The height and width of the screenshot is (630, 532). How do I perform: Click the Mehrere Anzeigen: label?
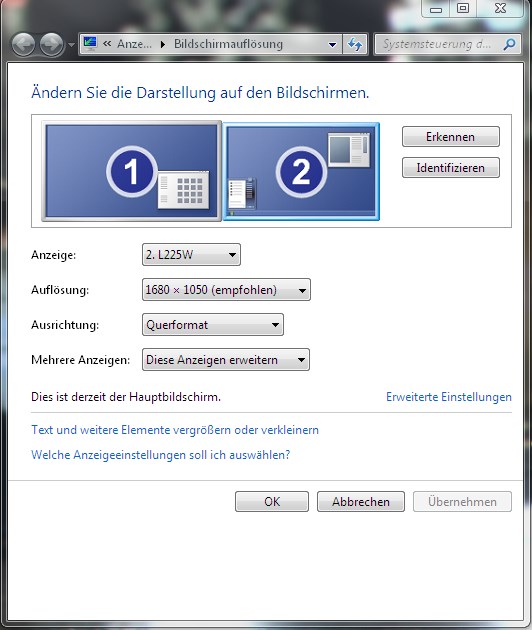81,360
